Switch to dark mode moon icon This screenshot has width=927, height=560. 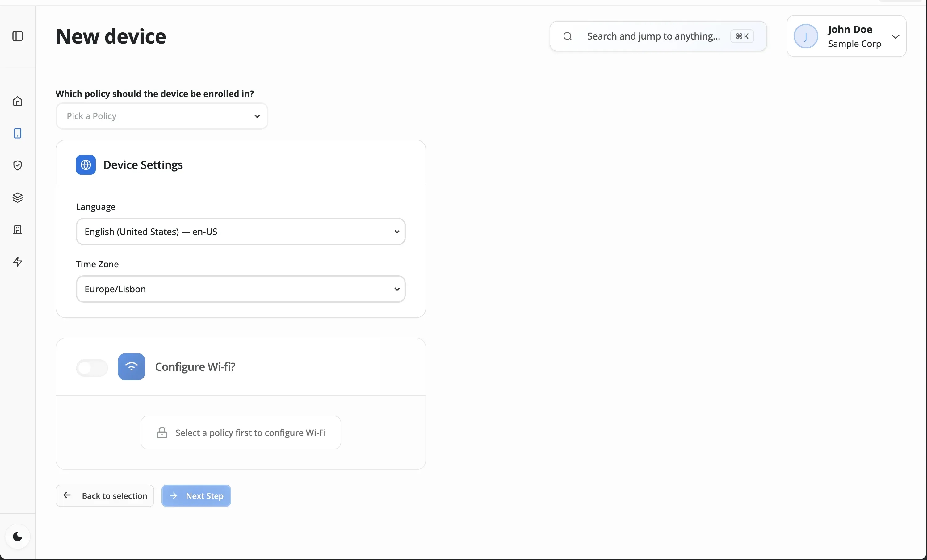(x=18, y=536)
